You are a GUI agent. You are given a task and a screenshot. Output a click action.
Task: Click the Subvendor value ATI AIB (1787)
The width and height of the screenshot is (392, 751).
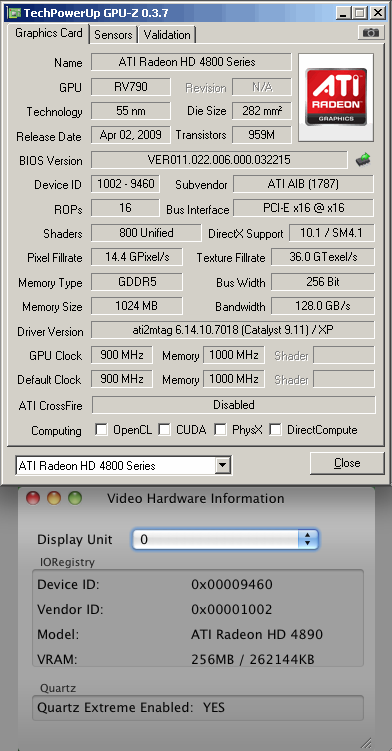(x=303, y=184)
